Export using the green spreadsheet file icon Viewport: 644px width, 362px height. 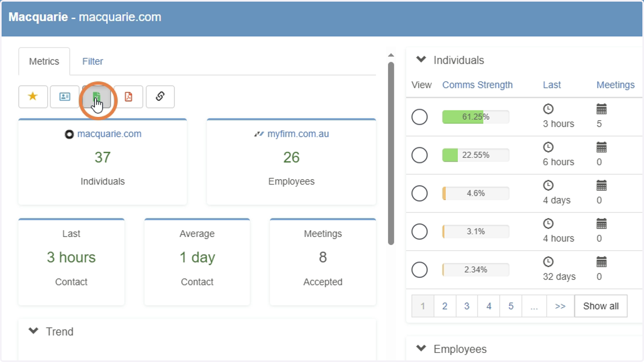click(97, 97)
